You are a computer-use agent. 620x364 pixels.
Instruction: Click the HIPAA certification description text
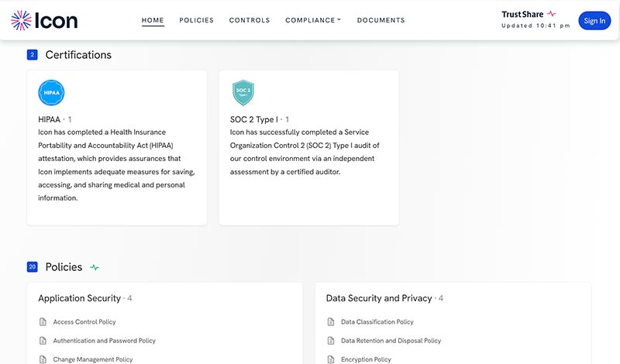(117, 165)
